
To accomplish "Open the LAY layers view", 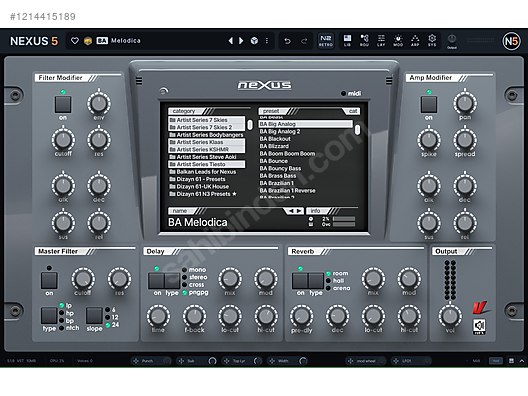I will (381, 40).
